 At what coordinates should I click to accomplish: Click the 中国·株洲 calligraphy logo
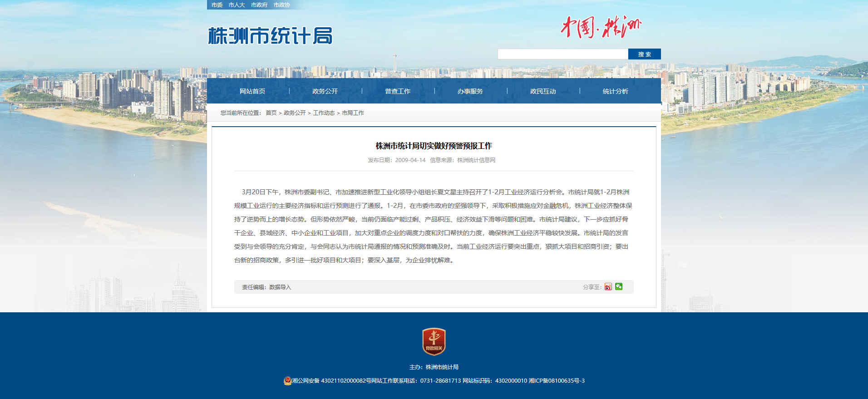point(601,27)
